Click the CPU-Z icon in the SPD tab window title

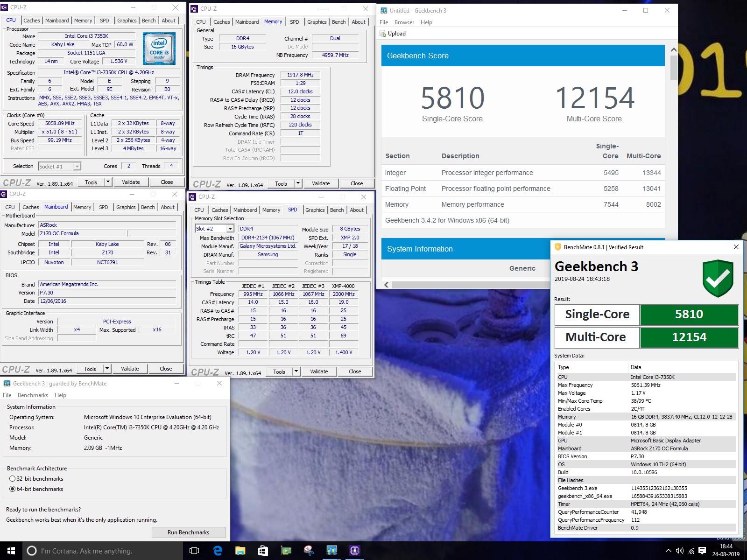(192, 197)
